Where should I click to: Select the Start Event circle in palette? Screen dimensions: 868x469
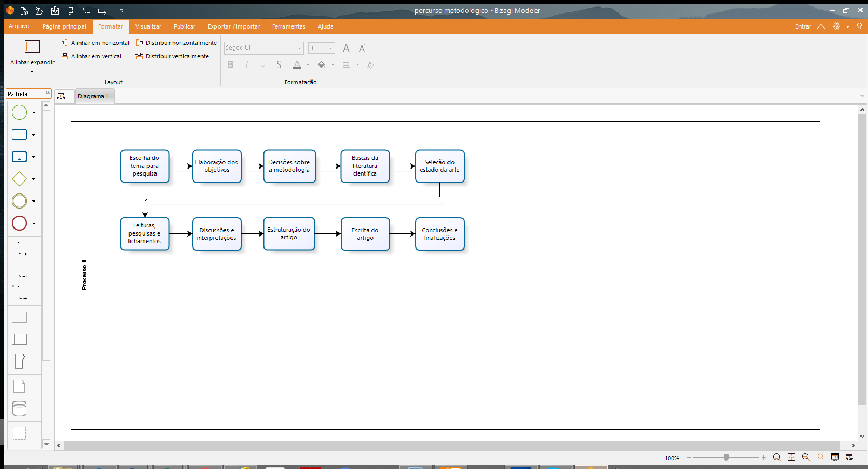19,112
